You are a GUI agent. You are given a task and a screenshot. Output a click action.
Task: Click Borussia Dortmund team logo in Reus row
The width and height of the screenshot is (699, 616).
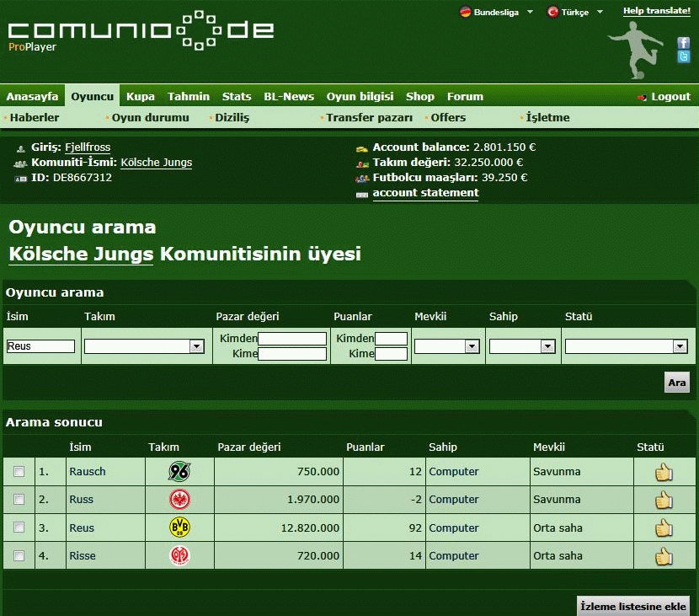tap(179, 528)
